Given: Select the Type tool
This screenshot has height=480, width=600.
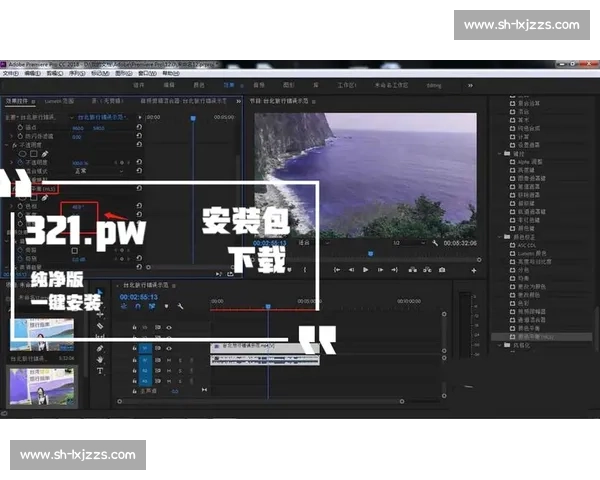Looking at the screenshot, I should pos(100,371).
